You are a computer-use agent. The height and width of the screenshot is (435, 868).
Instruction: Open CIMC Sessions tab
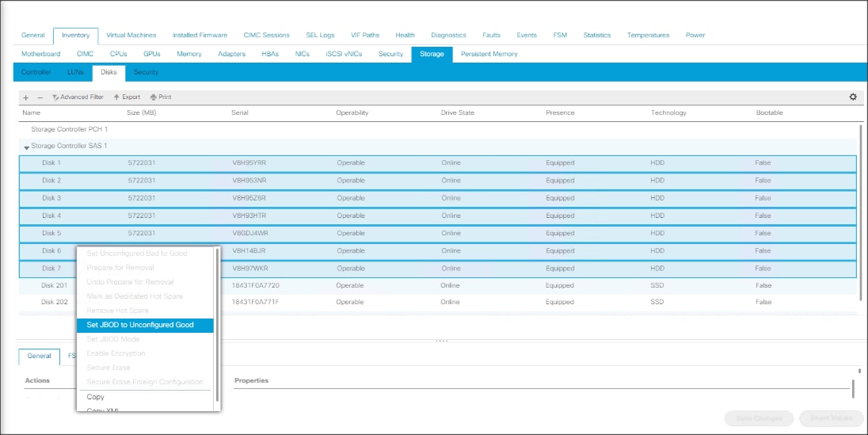pos(266,35)
